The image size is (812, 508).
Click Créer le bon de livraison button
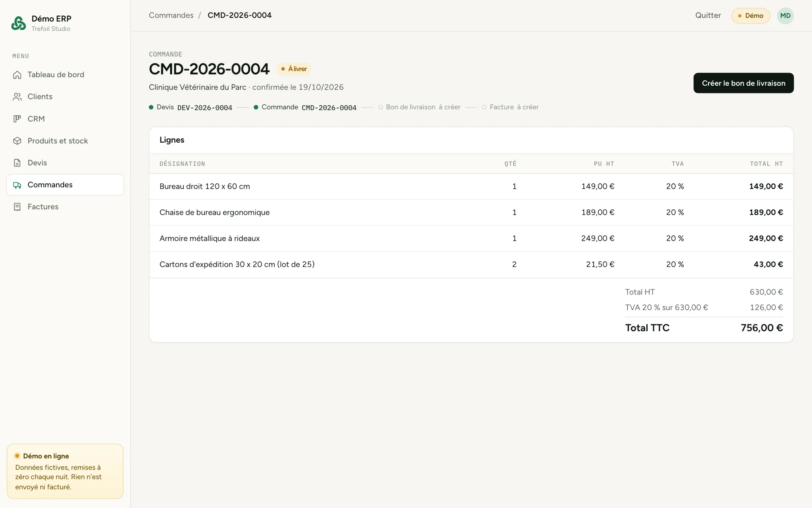(743, 83)
